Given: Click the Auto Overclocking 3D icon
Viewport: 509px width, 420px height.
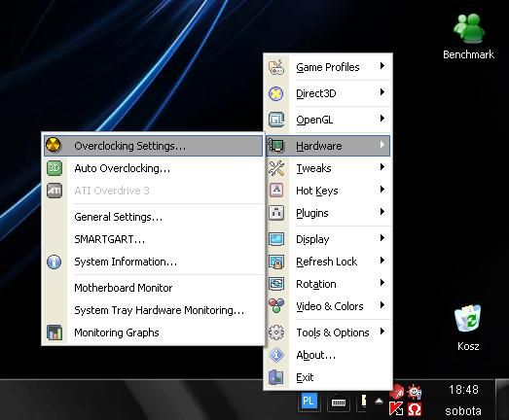Looking at the screenshot, I should click(x=55, y=168).
